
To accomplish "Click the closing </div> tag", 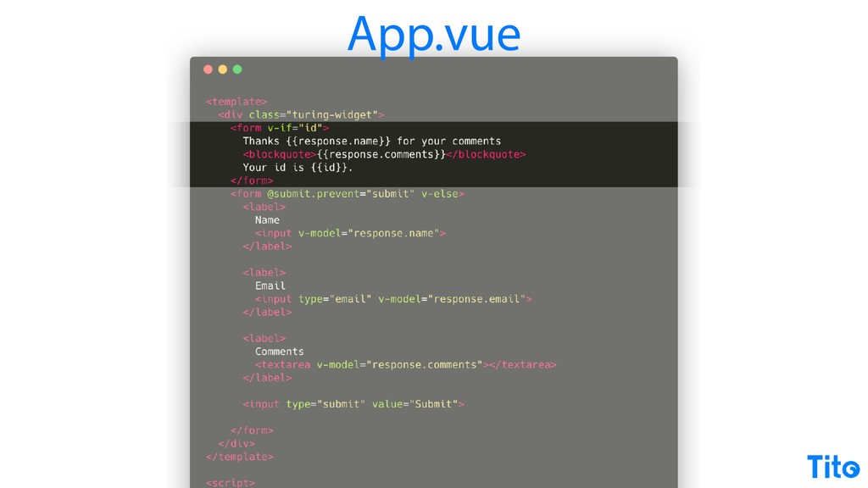I will [236, 444].
